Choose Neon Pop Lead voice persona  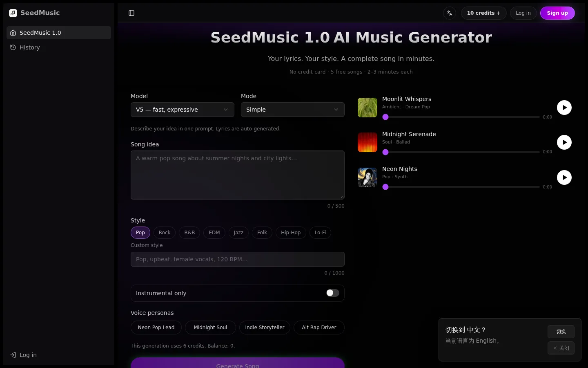click(x=156, y=328)
